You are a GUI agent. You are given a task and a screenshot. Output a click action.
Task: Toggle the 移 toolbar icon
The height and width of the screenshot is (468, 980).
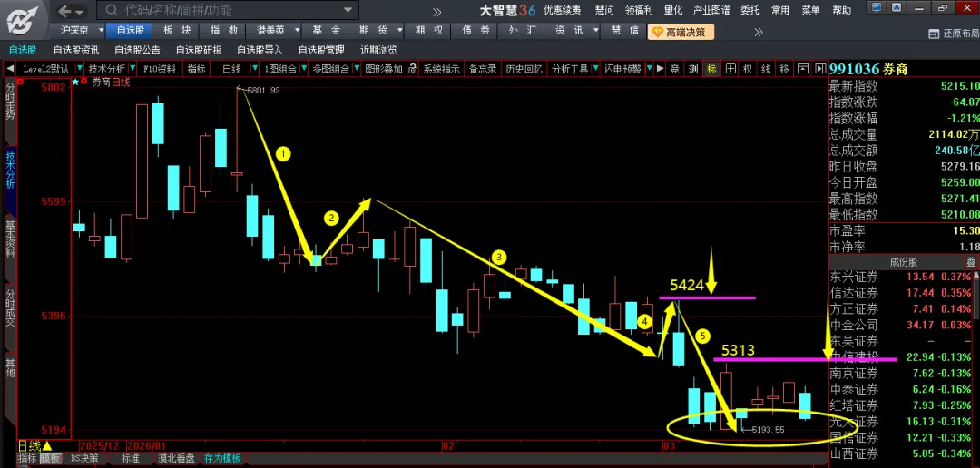point(784,69)
